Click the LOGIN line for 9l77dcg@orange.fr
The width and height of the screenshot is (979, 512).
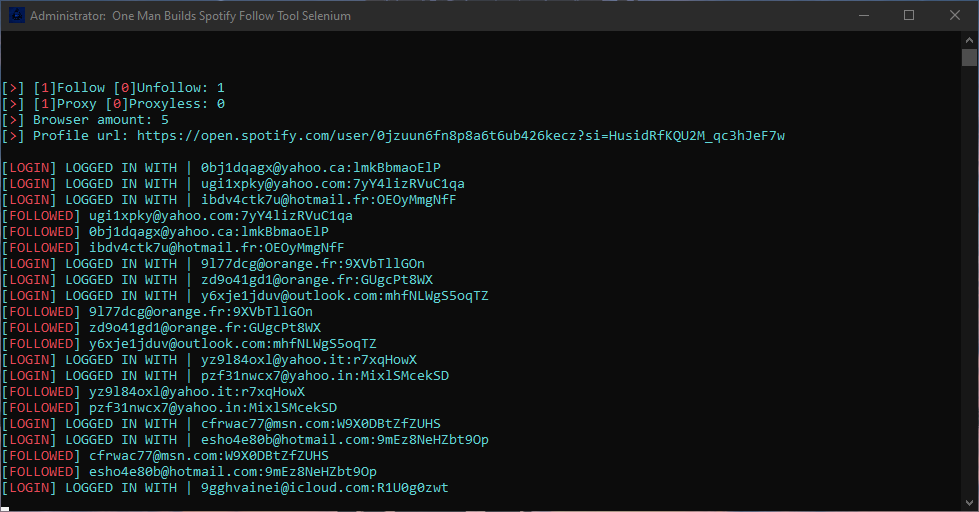tap(213, 264)
